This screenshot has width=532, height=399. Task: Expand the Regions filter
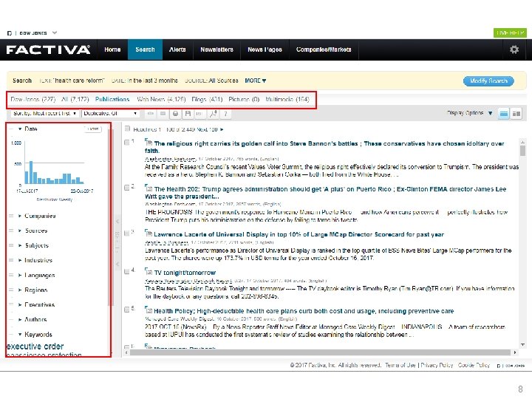[x=20, y=290]
